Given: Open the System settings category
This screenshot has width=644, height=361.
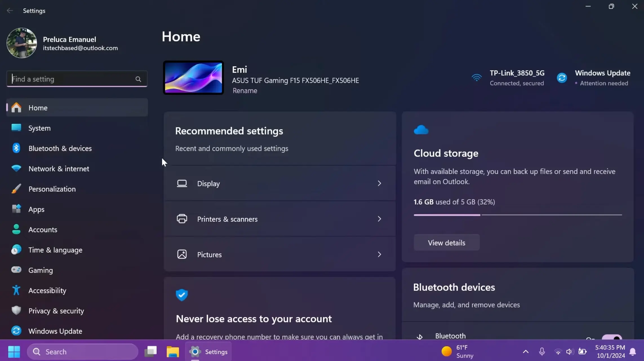Looking at the screenshot, I should (x=77, y=128).
